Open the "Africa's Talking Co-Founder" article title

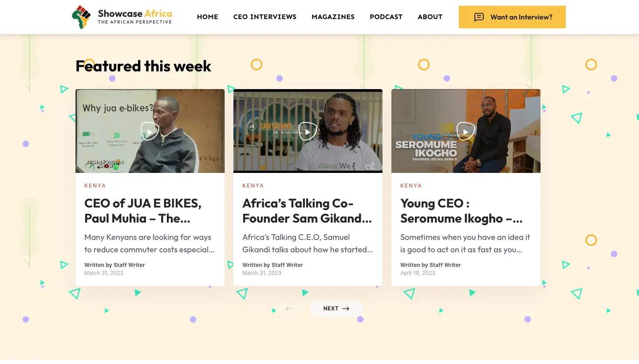pyautogui.click(x=307, y=211)
